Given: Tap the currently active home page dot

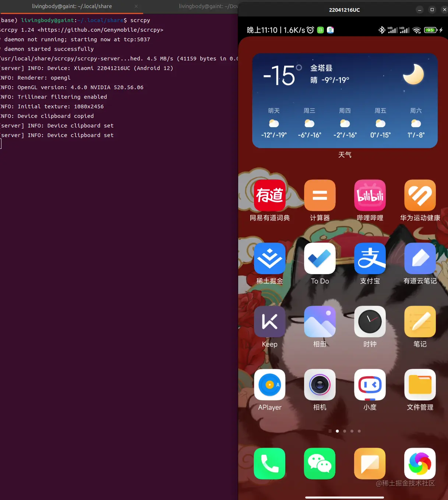Looking at the screenshot, I should [x=337, y=431].
